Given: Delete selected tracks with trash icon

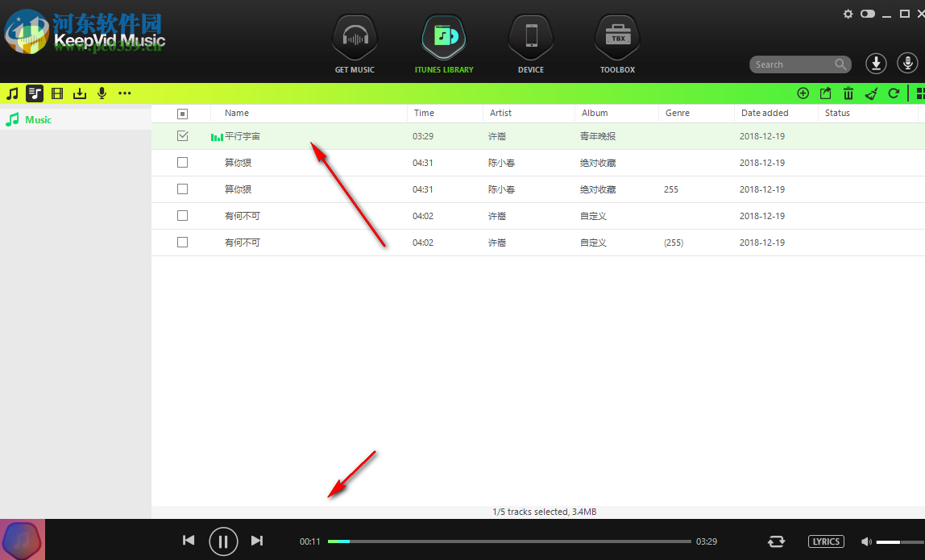Looking at the screenshot, I should tap(848, 93).
